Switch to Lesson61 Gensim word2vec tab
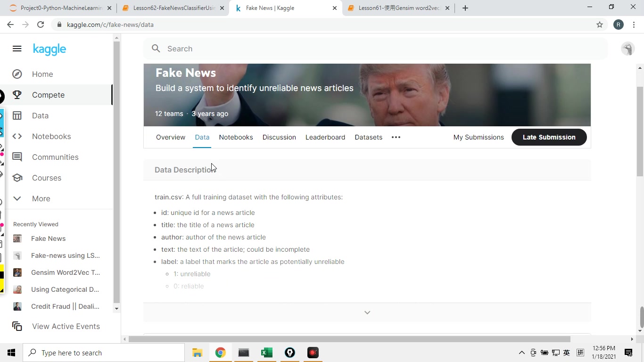 tap(399, 8)
